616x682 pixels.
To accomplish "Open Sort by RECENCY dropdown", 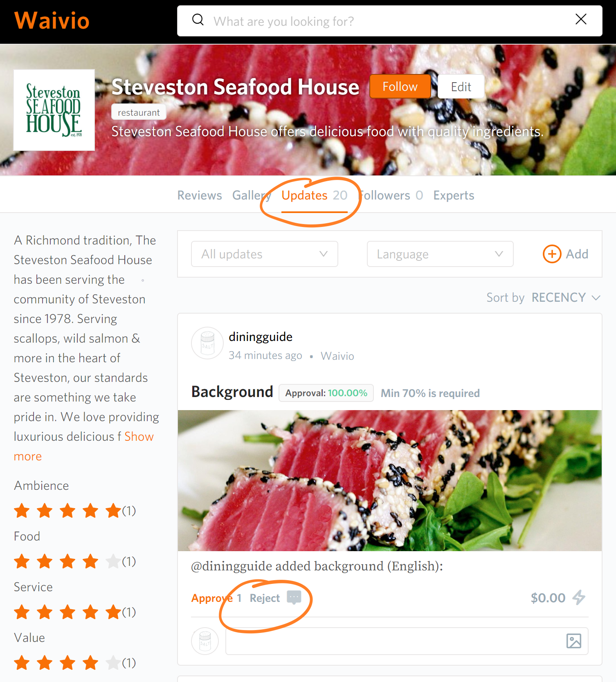I will (566, 297).
